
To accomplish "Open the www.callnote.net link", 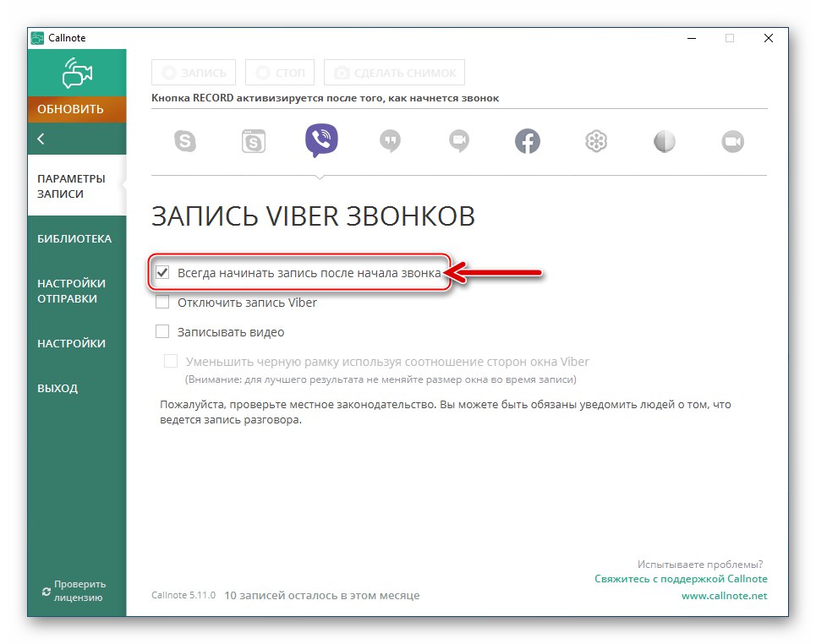I will pyautogui.click(x=724, y=596).
